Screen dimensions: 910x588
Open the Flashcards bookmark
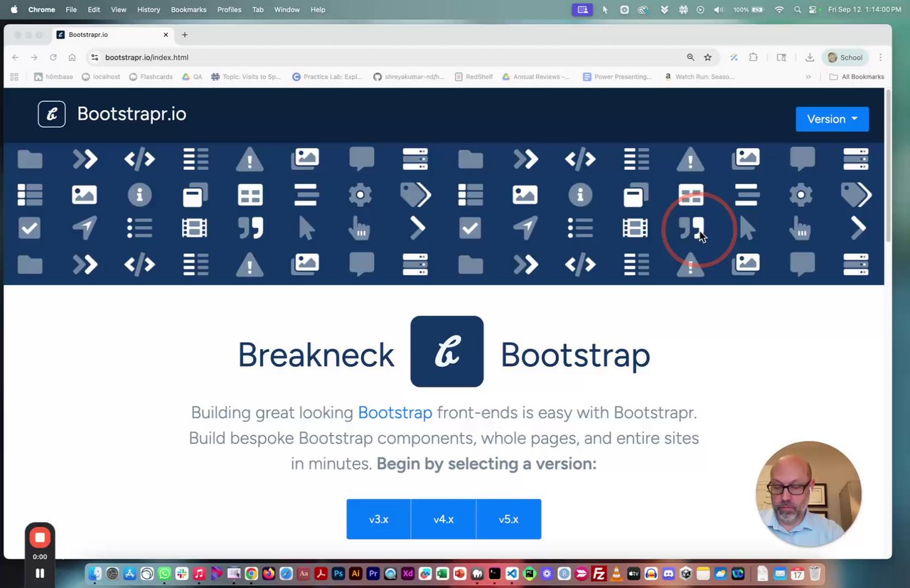(151, 77)
